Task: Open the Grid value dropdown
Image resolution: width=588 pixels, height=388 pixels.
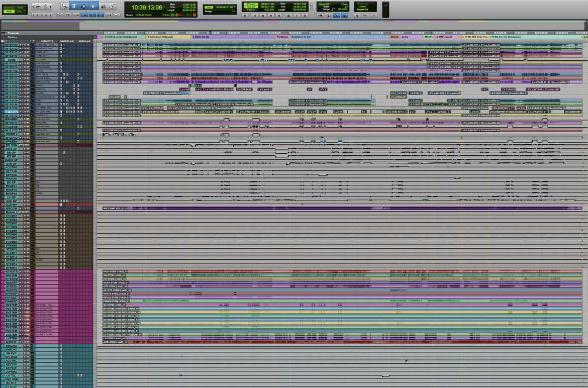Action: pos(233,7)
